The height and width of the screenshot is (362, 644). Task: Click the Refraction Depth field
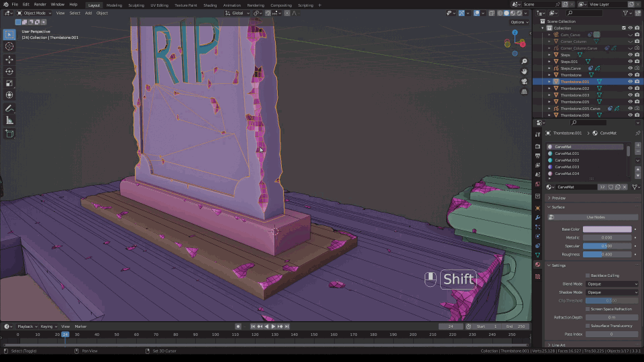[x=612, y=317]
